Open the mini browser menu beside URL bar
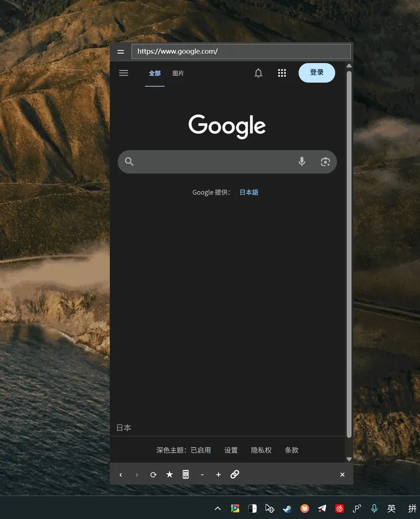Image resolution: width=420 pixels, height=519 pixels. click(x=121, y=51)
